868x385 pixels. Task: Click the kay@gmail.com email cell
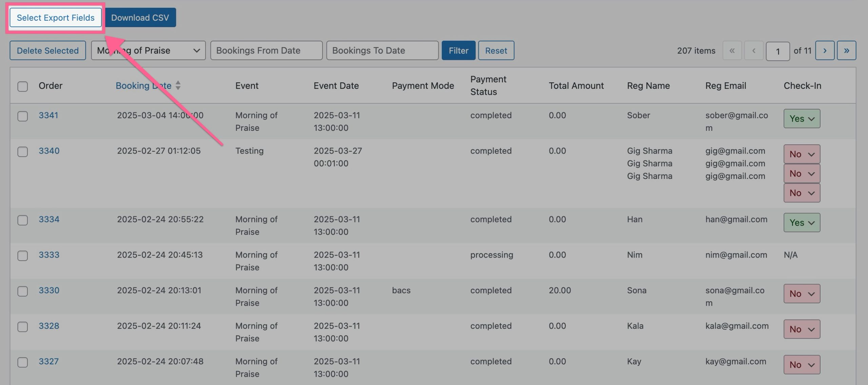coord(736,362)
